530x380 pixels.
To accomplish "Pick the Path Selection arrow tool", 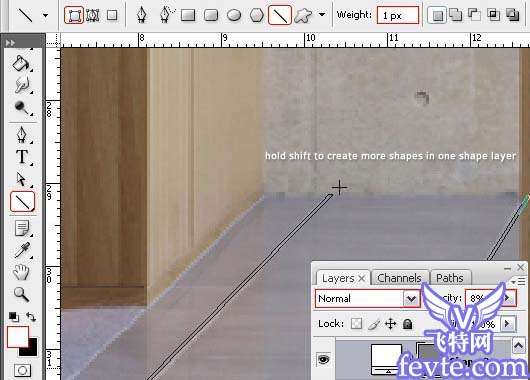I will point(21,179).
